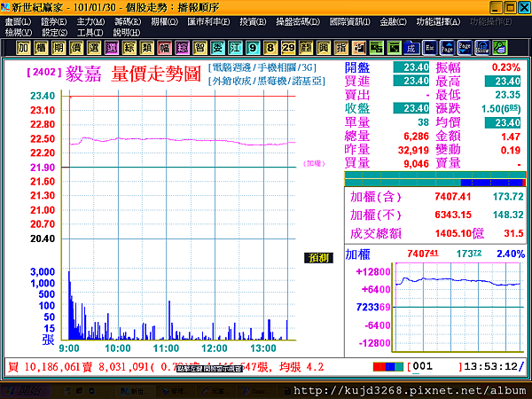
Task: Click the 興 toolbar icon
Action: (x=324, y=48)
